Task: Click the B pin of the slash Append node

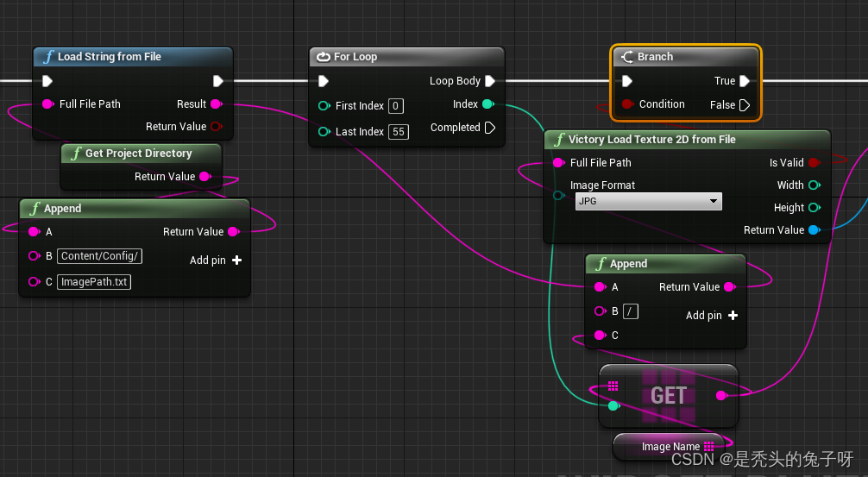Action: (600, 311)
